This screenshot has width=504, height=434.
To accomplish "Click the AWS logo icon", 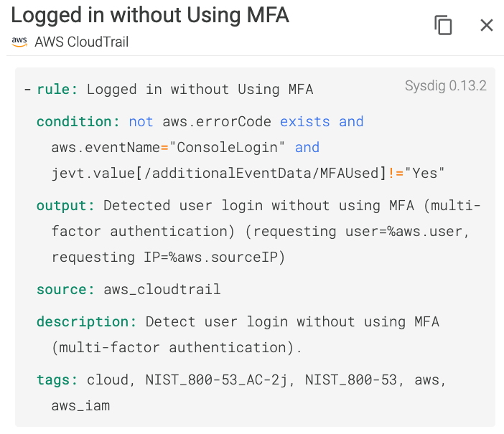I will 19,42.
